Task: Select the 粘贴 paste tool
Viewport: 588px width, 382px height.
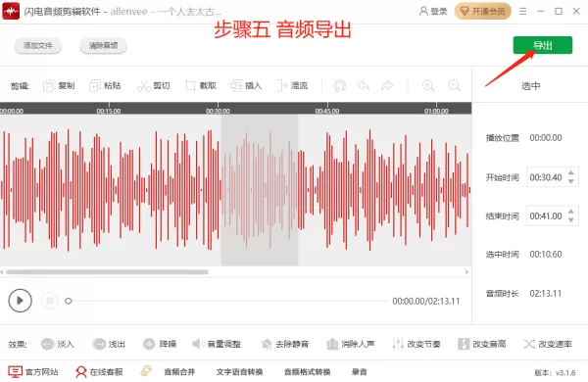Action: pos(105,86)
